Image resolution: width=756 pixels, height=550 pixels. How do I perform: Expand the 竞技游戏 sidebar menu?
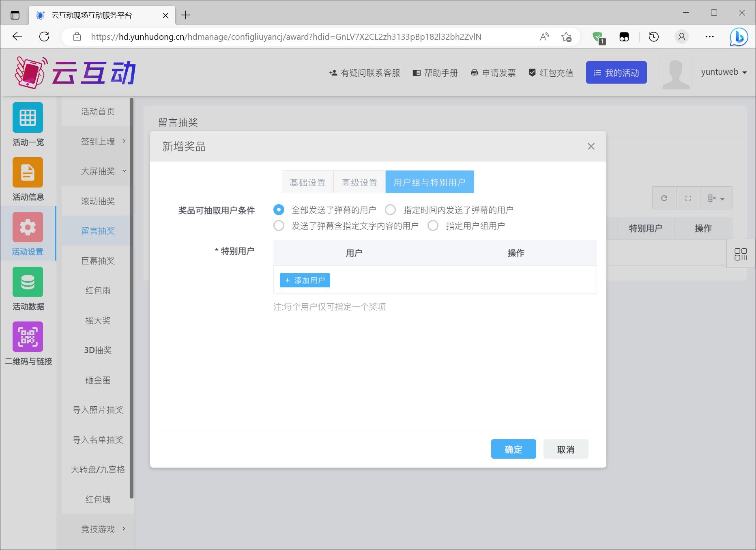(x=98, y=529)
